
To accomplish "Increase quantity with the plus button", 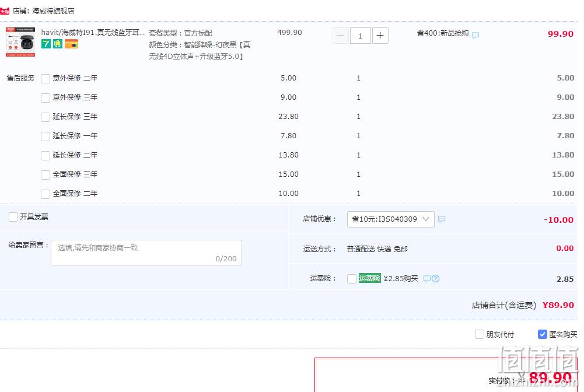I will coord(380,36).
